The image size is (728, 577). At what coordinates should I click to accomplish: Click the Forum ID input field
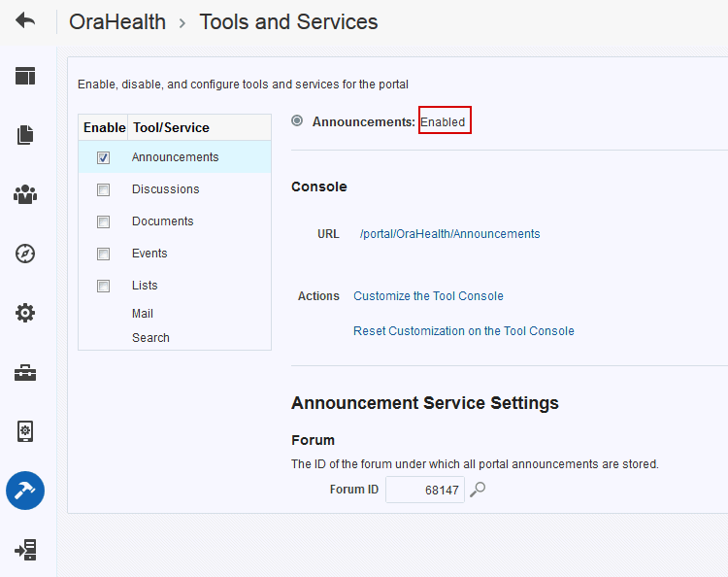point(425,490)
